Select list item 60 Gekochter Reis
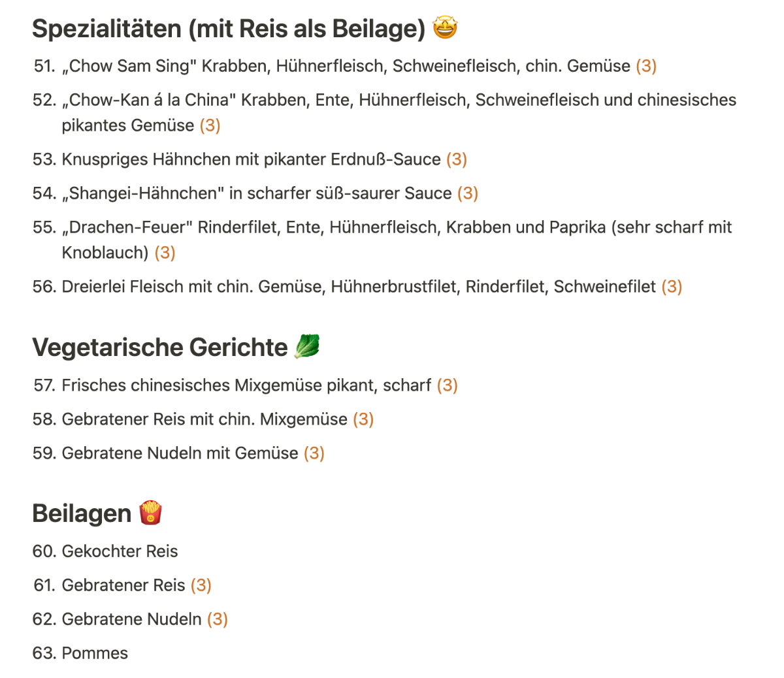784x678 pixels. [105, 551]
